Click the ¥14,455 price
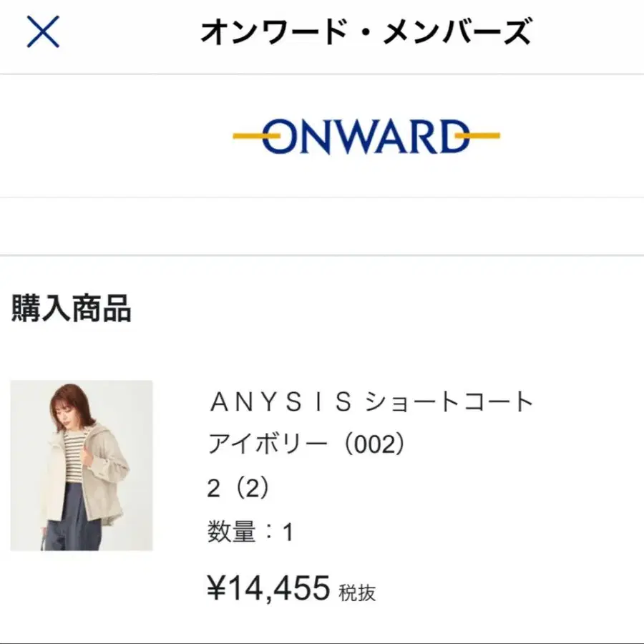This screenshot has width=644, height=644. [x=268, y=588]
